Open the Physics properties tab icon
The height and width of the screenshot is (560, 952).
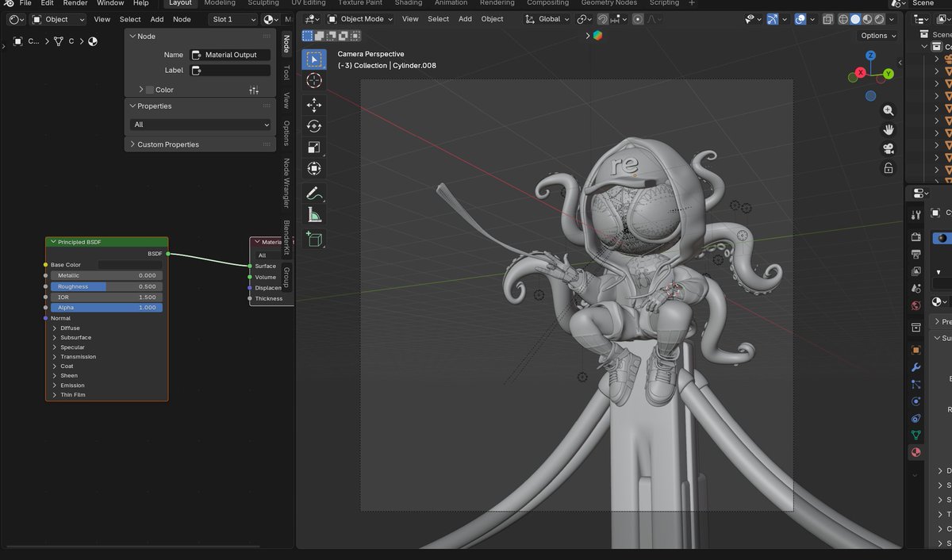tap(916, 401)
